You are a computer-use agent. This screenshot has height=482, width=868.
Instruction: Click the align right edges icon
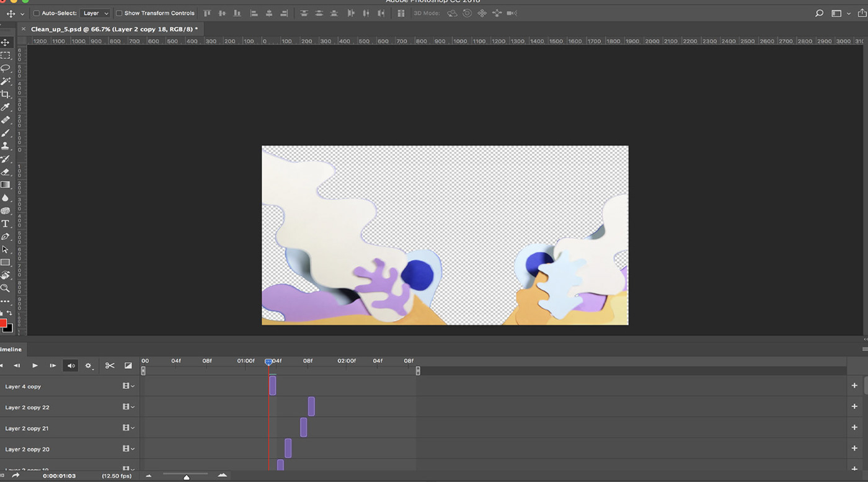[284, 13]
